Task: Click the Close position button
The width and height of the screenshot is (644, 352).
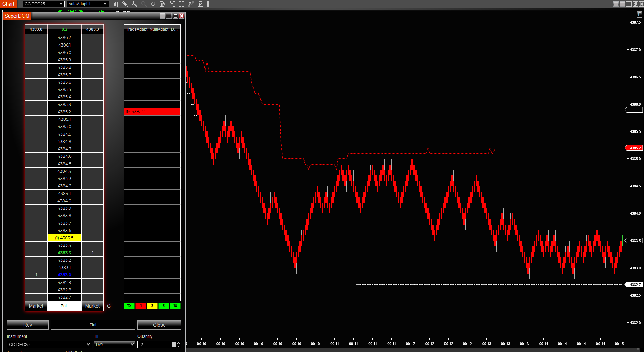Action: click(x=159, y=325)
